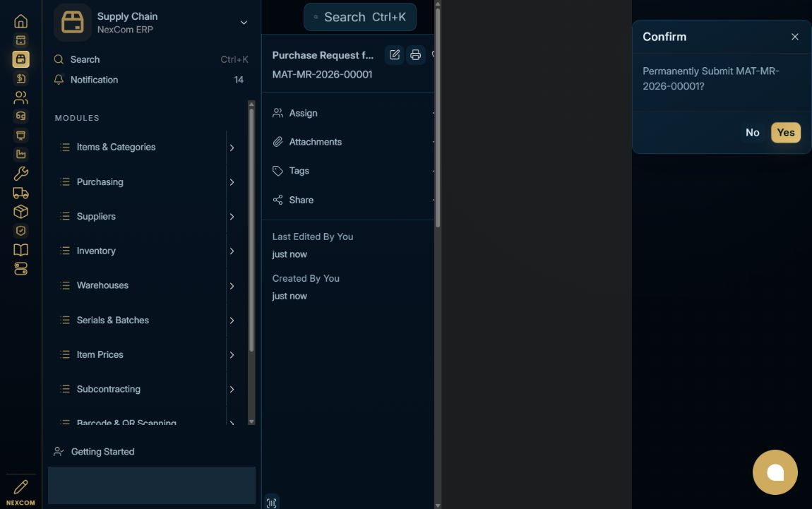Viewport: 812px width, 509px height.
Task: Expand the Purchasing chevron
Action: tap(232, 182)
